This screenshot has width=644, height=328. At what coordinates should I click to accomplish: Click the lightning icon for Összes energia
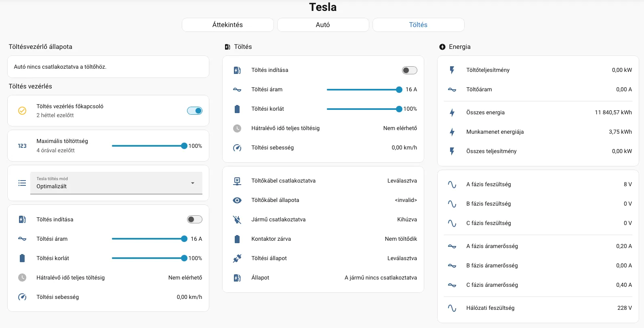452,113
